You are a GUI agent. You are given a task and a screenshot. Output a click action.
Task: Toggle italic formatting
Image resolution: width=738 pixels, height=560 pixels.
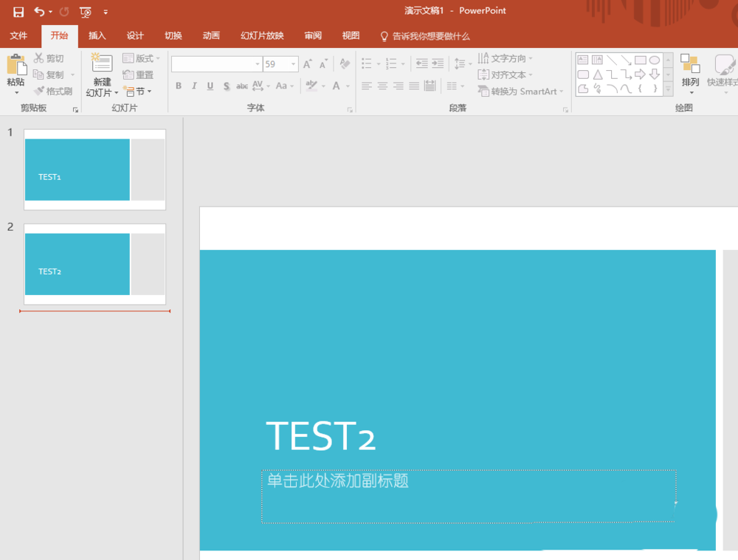tap(194, 86)
